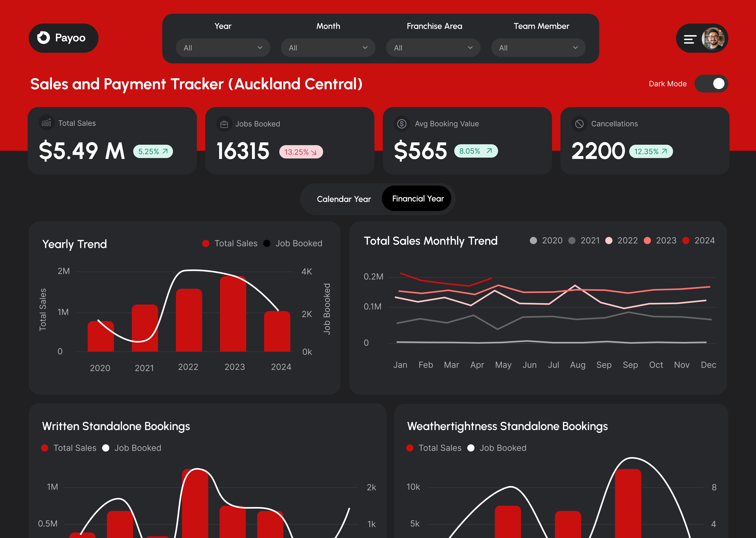Image resolution: width=756 pixels, height=538 pixels.
Task: Click the Avg Booking Value dollar icon
Action: point(402,123)
